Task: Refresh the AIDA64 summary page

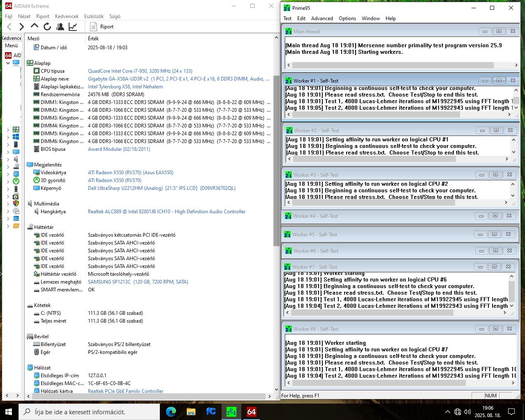Action: (47, 27)
